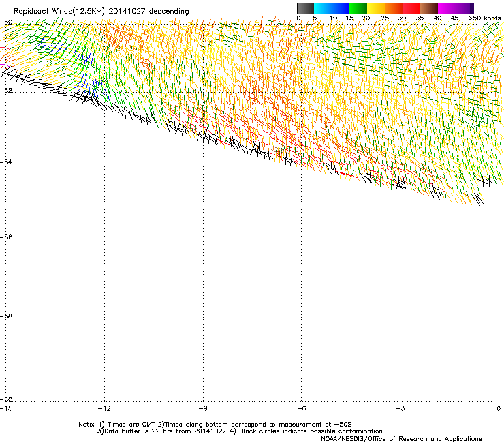Click the red 30-35 knots legend swatch
This screenshot has width=504, height=443.
[x=411, y=8]
